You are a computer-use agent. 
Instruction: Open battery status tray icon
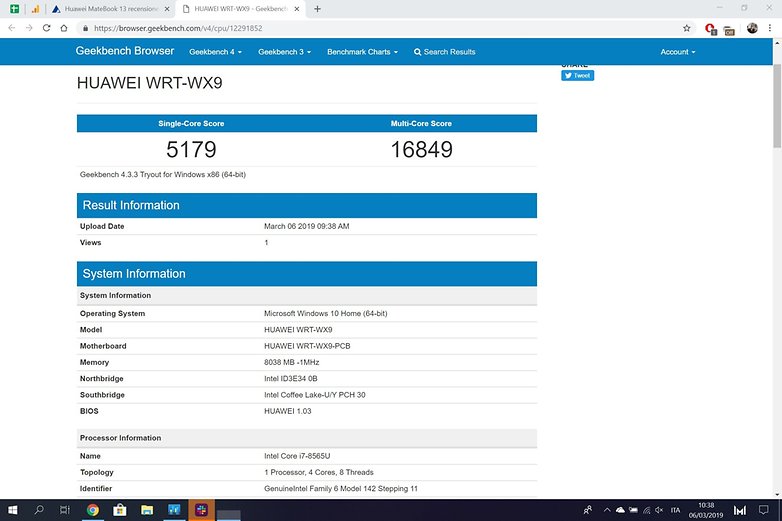point(633,510)
